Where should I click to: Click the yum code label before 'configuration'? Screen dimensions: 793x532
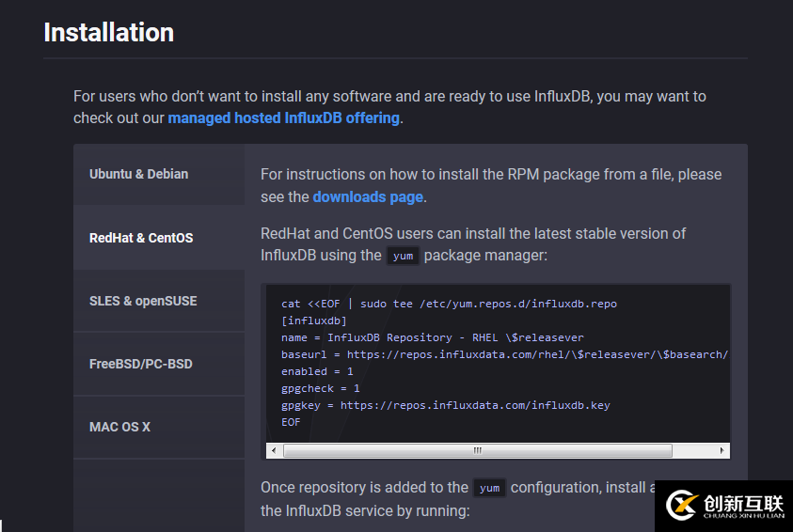coord(489,488)
